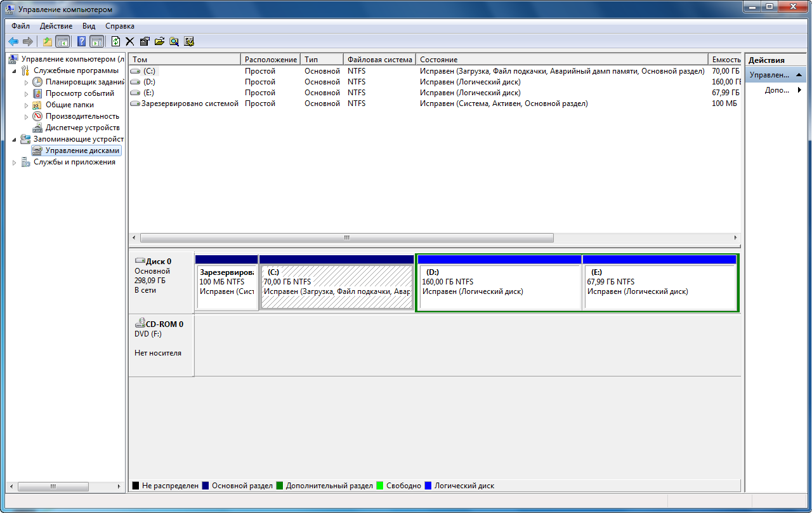Image resolution: width=812 pixels, height=513 pixels.
Task: Sort by the Тип column header
Action: [x=322, y=59]
